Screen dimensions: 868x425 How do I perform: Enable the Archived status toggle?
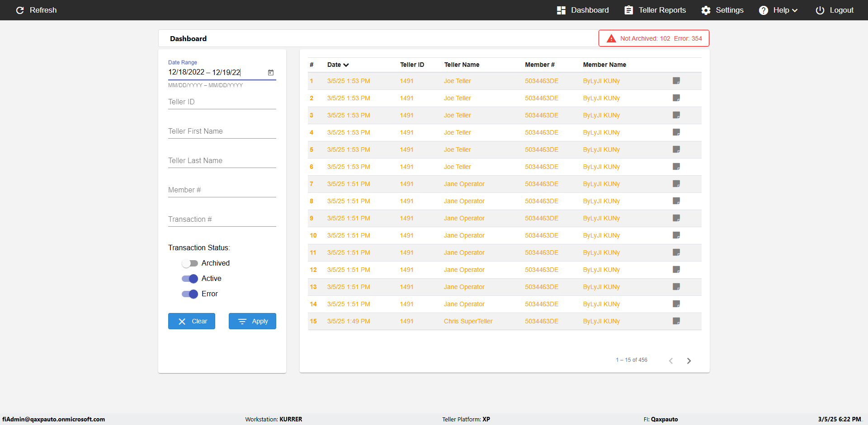click(x=190, y=263)
